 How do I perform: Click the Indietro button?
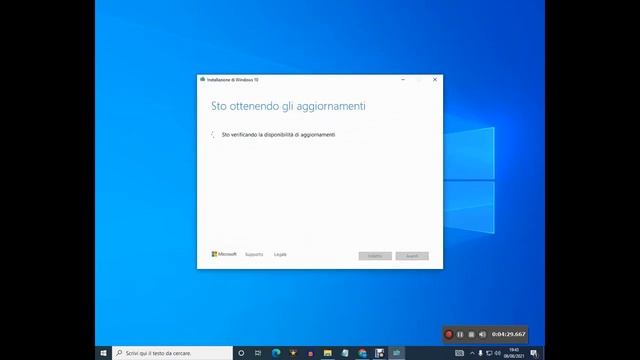375,256
